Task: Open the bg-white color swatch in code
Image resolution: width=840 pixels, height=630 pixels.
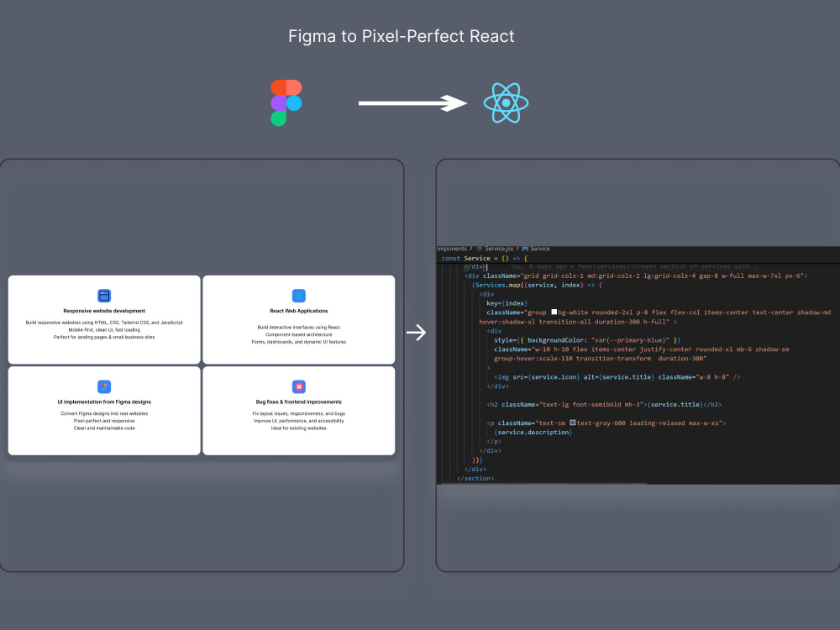Action: [x=554, y=312]
